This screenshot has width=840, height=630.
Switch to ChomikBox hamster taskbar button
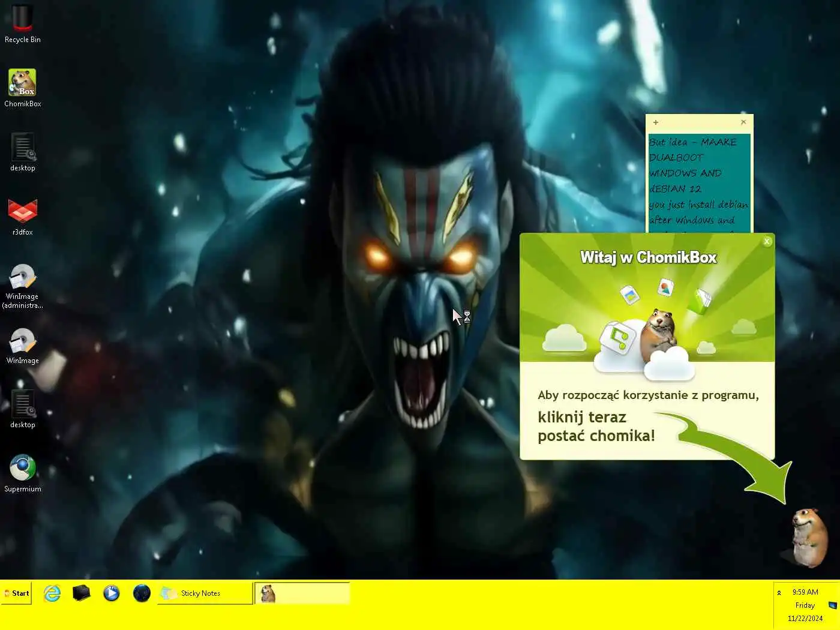coord(302,593)
